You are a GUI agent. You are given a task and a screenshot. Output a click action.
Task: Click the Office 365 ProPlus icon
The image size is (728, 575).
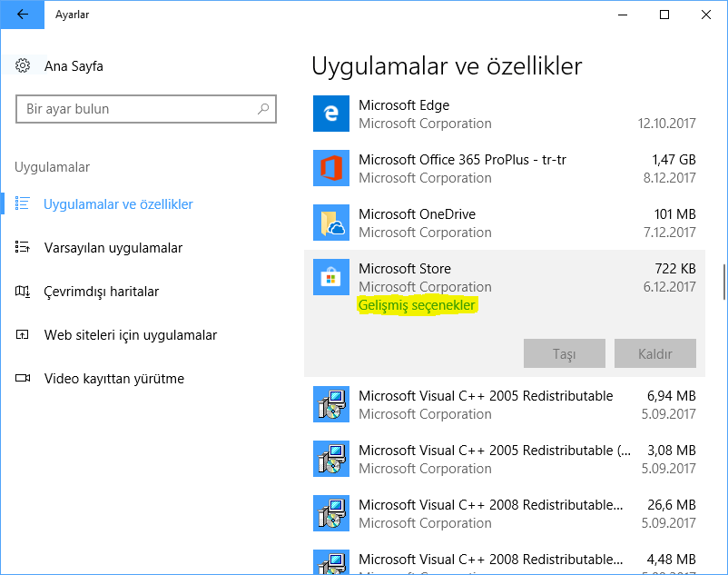pos(331,168)
